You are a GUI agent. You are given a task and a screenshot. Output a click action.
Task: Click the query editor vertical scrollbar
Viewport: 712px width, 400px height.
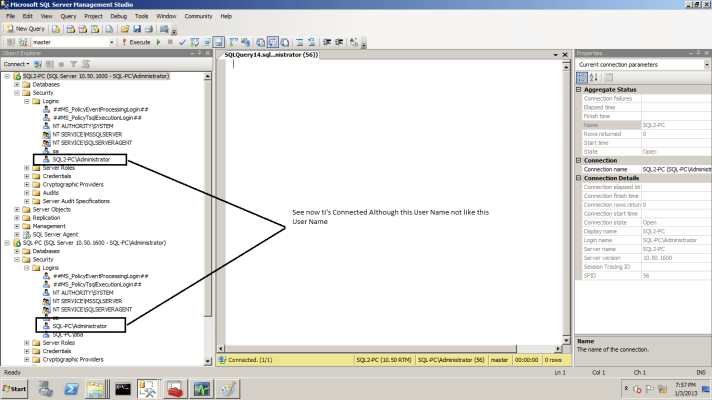click(x=566, y=203)
